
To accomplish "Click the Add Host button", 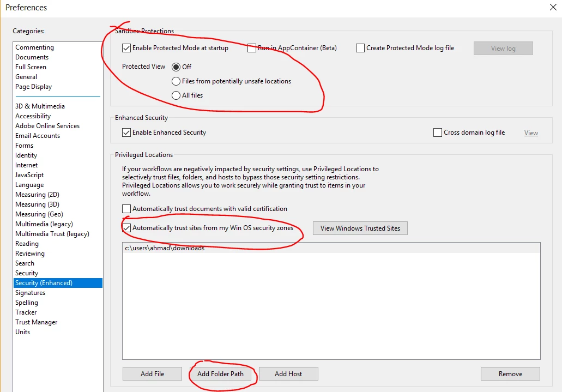I will pyautogui.click(x=288, y=373).
